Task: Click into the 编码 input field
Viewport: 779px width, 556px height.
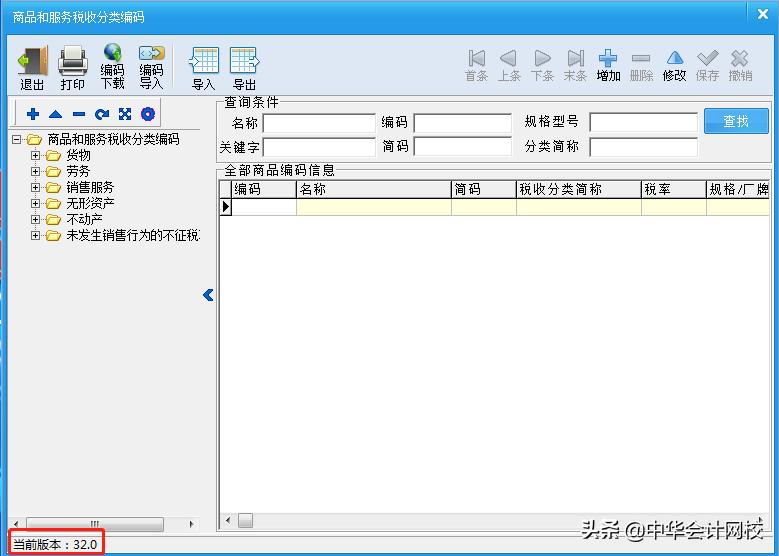Action: pos(463,123)
